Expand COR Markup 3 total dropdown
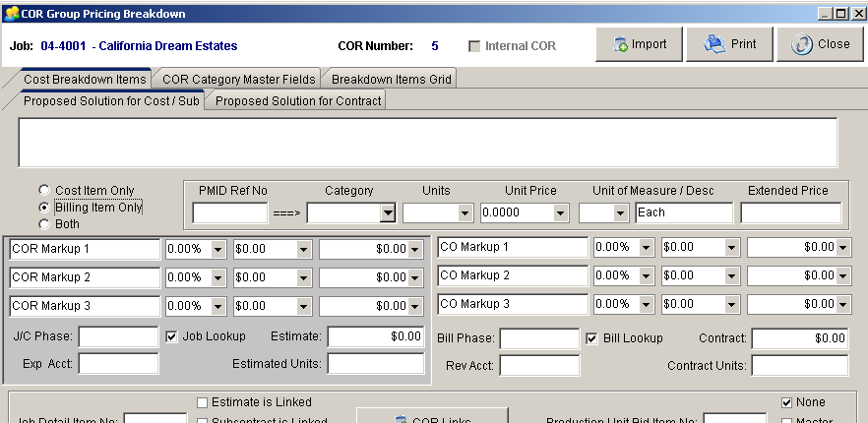The width and height of the screenshot is (868, 423). pos(415,306)
